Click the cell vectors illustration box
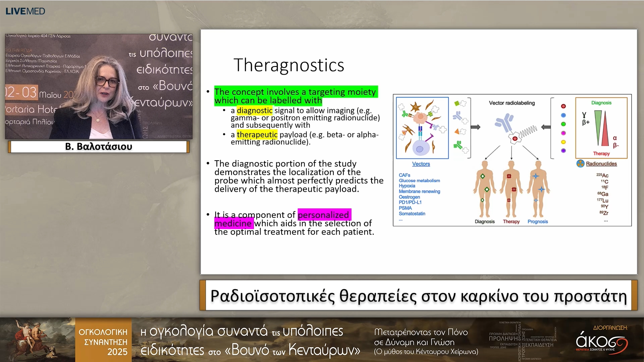Image resolution: width=644 pixels, height=362 pixels. click(422, 128)
